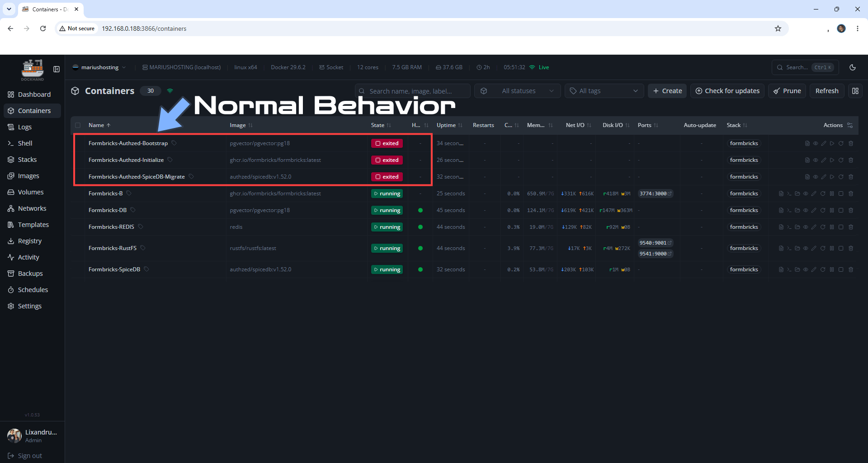
Task: Go to Stacks in the sidebar
Action: pos(32,160)
